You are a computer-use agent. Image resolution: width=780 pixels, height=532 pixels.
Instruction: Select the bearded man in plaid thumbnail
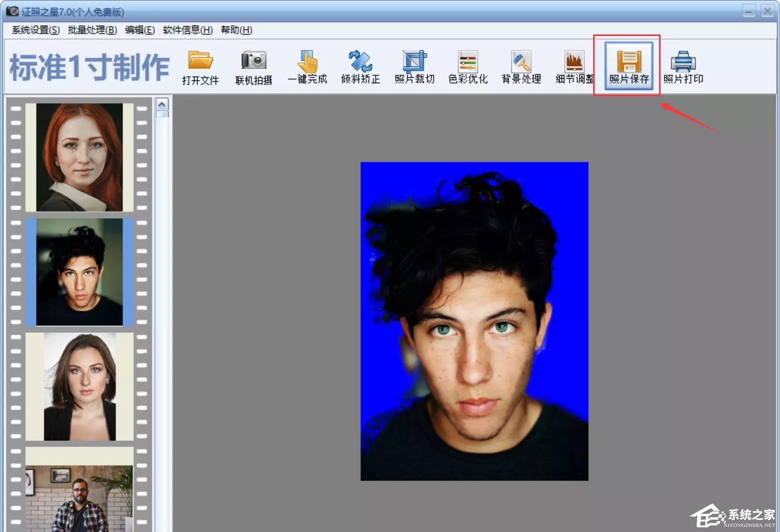click(79, 489)
